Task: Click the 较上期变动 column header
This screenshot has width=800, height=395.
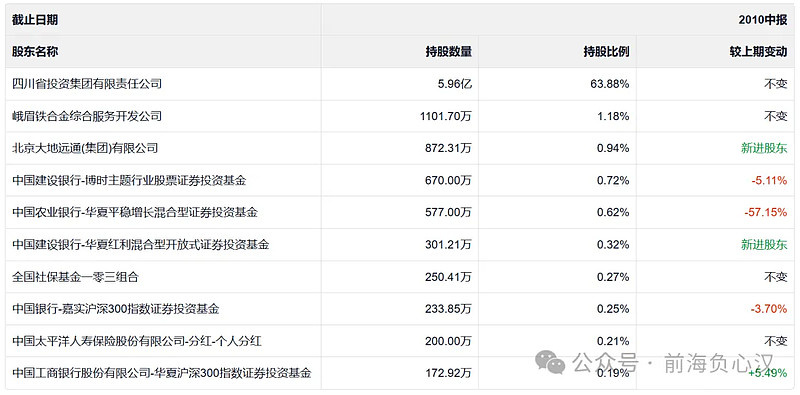Action: coord(758,52)
